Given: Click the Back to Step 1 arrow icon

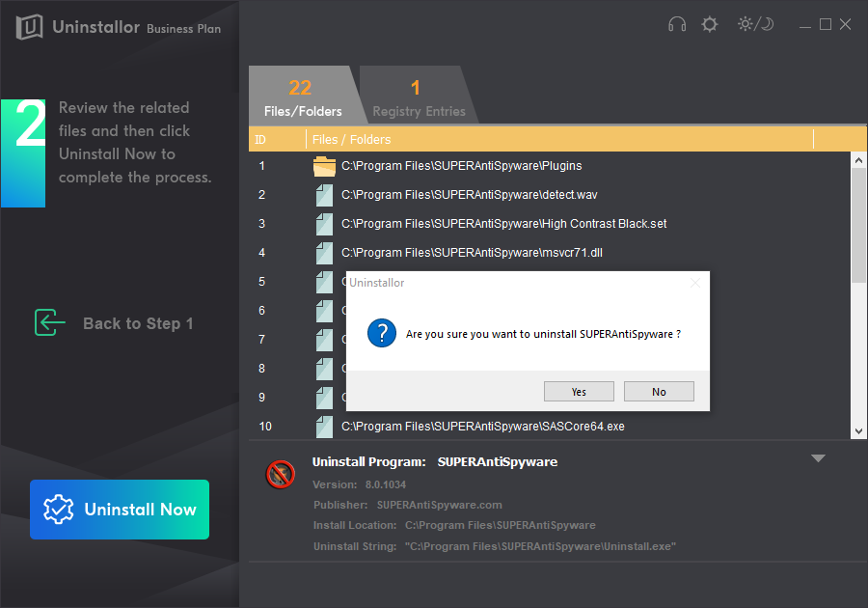Looking at the screenshot, I should [50, 322].
